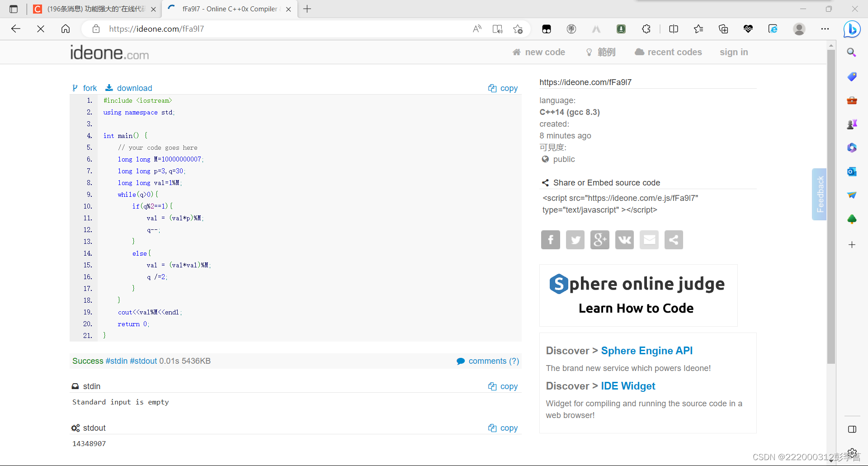Open sidebar shopping tag icon
This screenshot has height=466, width=868.
coord(852,76)
